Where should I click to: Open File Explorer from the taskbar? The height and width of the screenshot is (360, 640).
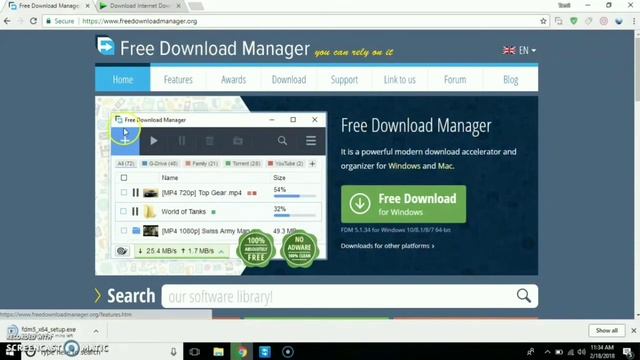[x=218, y=351]
